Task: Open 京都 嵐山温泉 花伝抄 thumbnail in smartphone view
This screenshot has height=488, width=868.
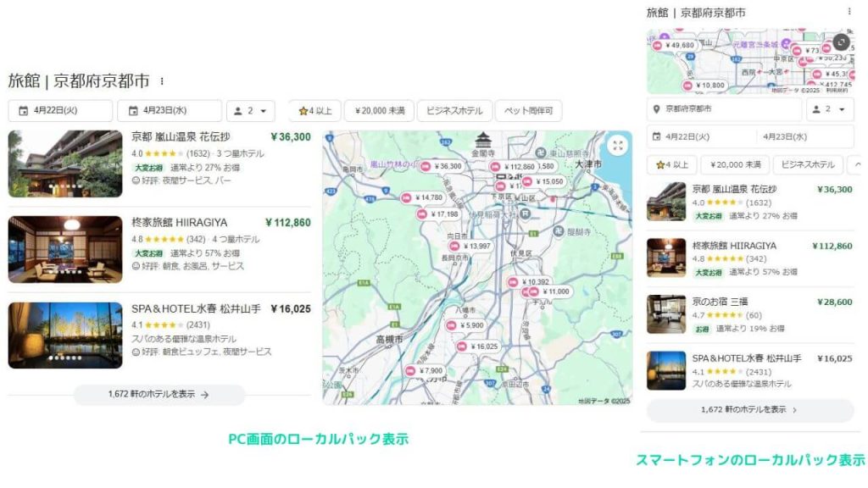Action: point(666,202)
